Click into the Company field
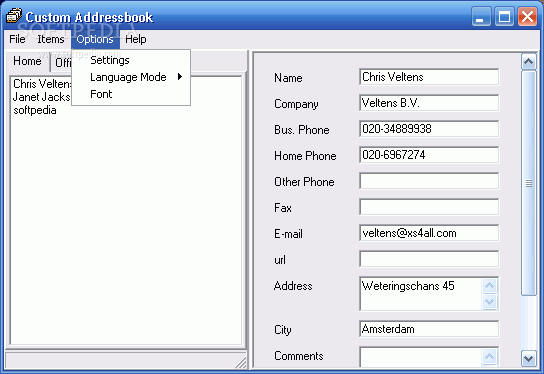544x374 pixels. point(429,103)
